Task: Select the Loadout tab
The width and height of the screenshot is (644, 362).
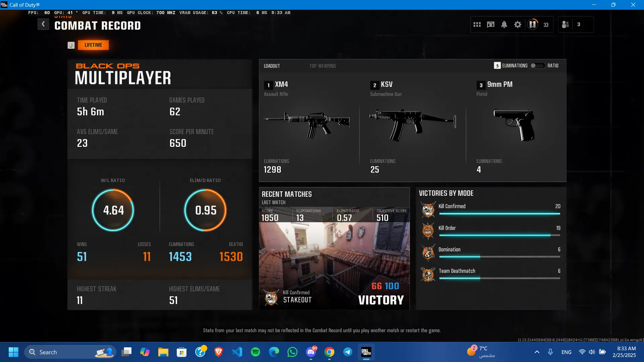Action: coord(272,66)
